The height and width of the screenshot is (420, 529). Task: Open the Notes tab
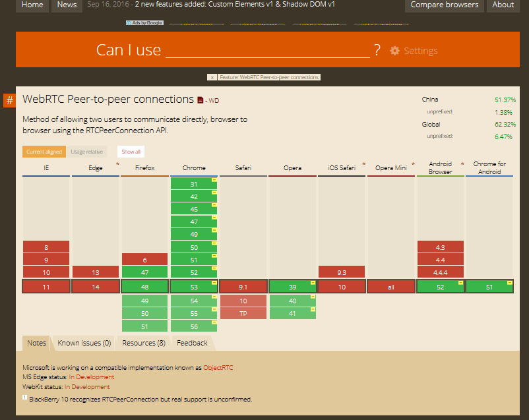36,343
